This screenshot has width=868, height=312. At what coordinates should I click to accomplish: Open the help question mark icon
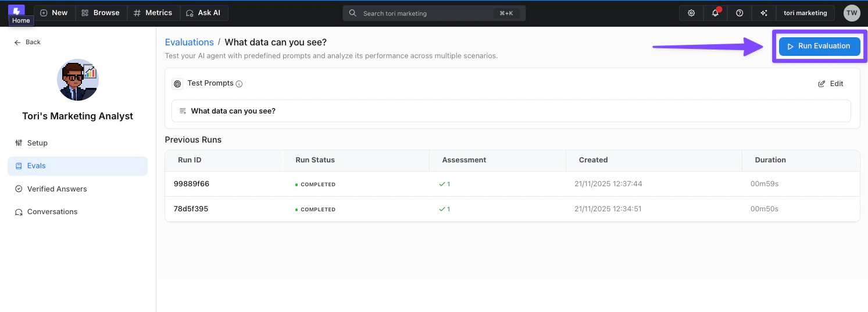click(740, 13)
